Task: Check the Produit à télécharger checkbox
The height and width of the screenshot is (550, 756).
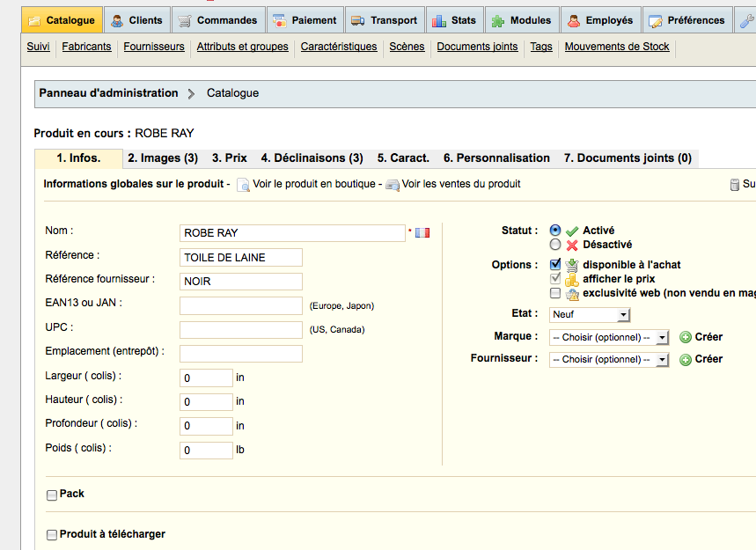Action: coord(52,535)
